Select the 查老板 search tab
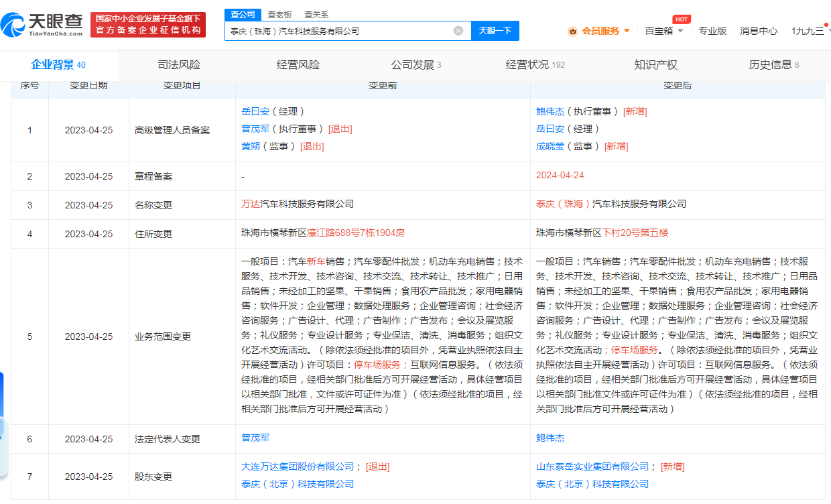Screen dimensions: 831x504 [279, 14]
